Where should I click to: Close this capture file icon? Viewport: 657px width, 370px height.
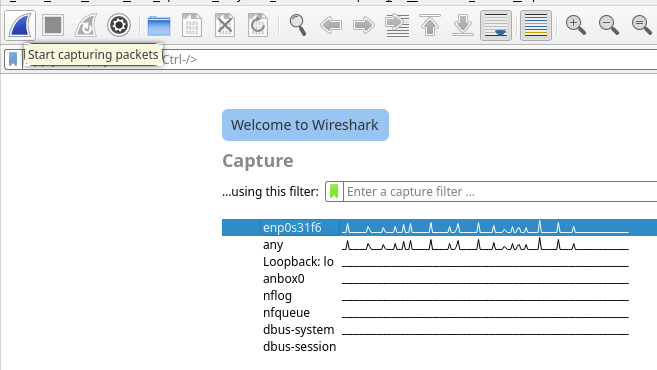[225, 25]
